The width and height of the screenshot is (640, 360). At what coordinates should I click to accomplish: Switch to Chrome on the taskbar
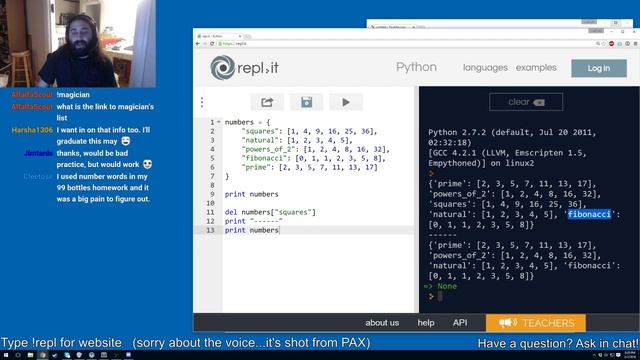tap(42, 355)
